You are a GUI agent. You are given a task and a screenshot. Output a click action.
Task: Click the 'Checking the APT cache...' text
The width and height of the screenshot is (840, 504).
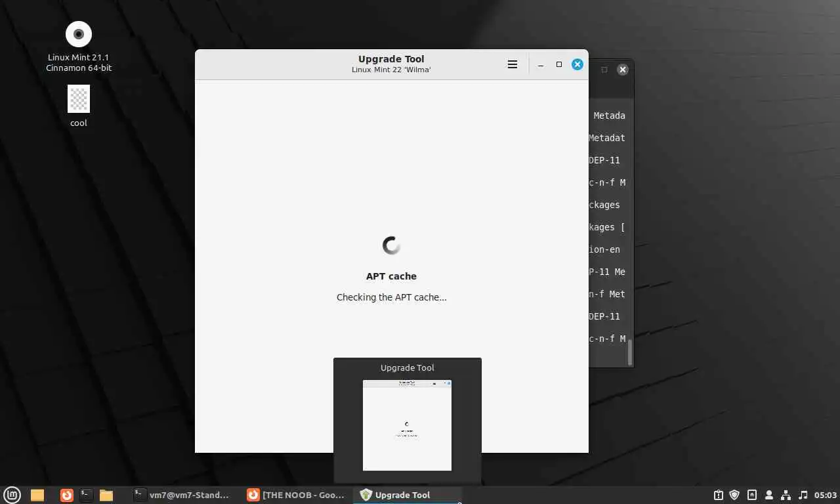click(391, 297)
